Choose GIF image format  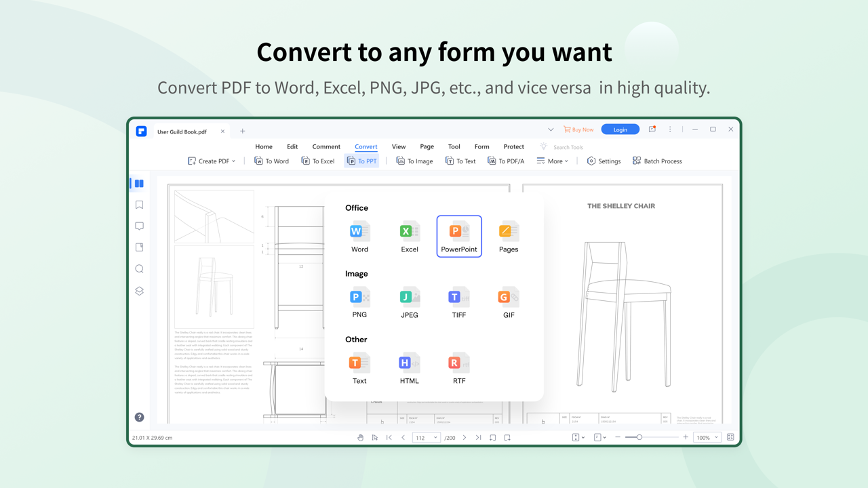coord(509,302)
